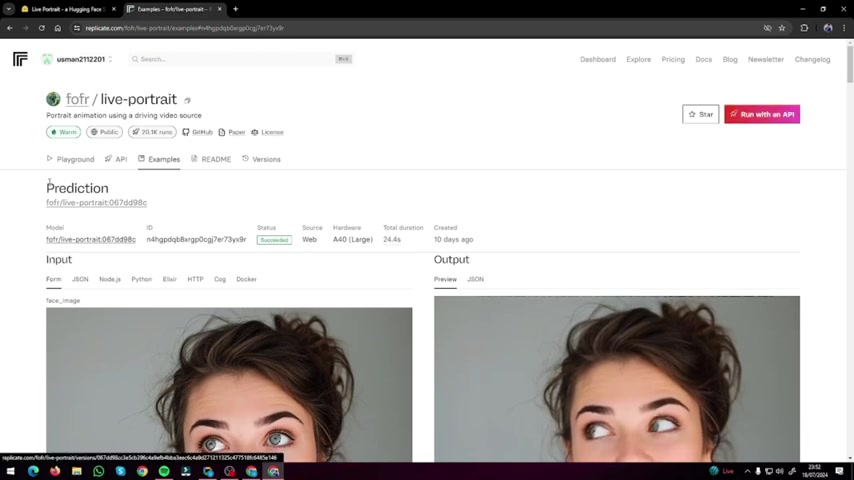The width and height of the screenshot is (854, 480).
Task: Open a new browser tab
Action: pos(235,9)
